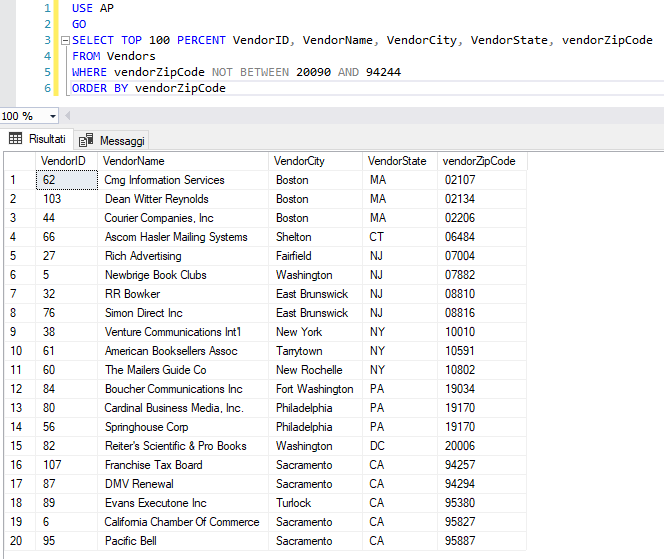Screen dimensions: 664x559
Task: Click the cell 'The Mailers Guide Co'
Action: (183, 370)
